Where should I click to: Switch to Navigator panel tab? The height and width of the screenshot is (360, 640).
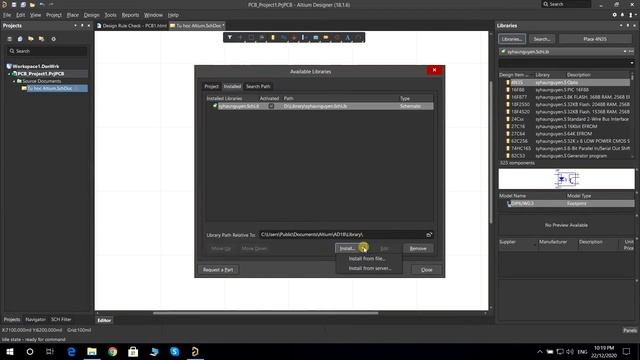tap(35, 319)
